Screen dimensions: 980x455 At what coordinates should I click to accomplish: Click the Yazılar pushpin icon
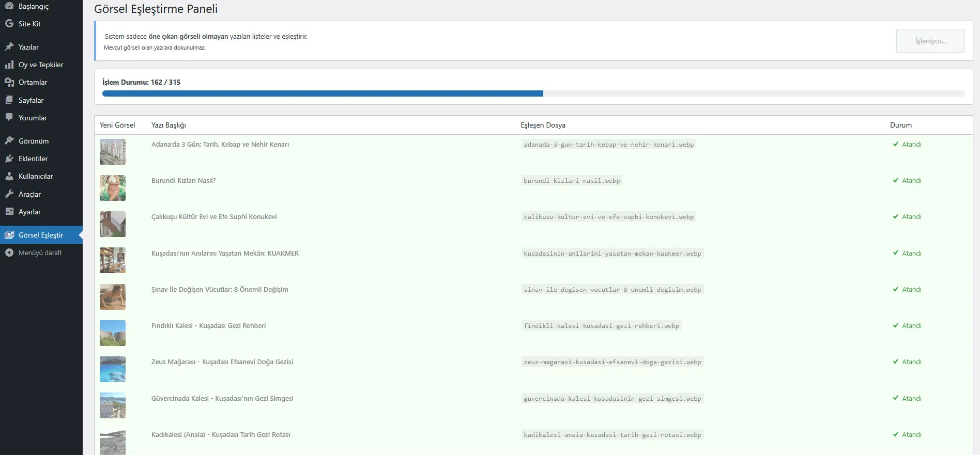click(9, 47)
